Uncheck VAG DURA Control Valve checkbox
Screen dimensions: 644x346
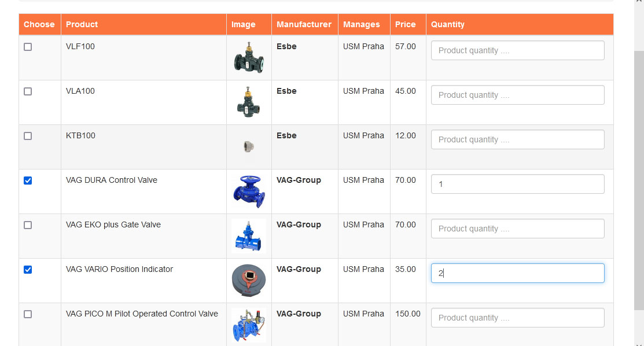(28, 181)
